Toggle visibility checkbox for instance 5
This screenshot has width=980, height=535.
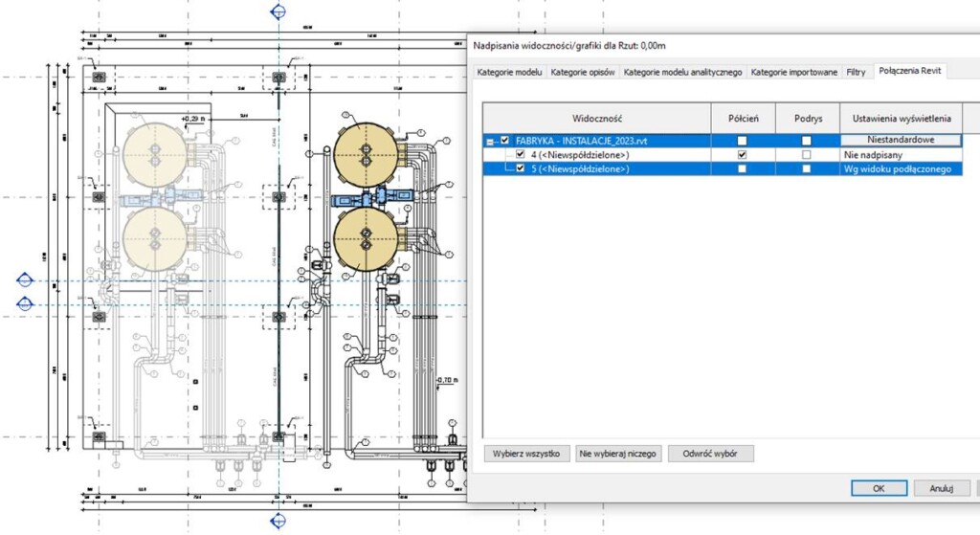pos(520,168)
